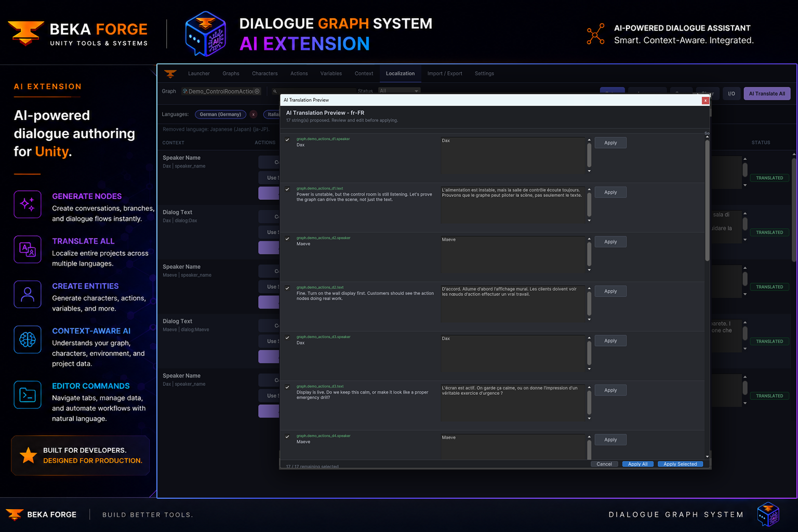This screenshot has height=532, width=798.
Task: Go to the Settings tab
Action: (484, 74)
